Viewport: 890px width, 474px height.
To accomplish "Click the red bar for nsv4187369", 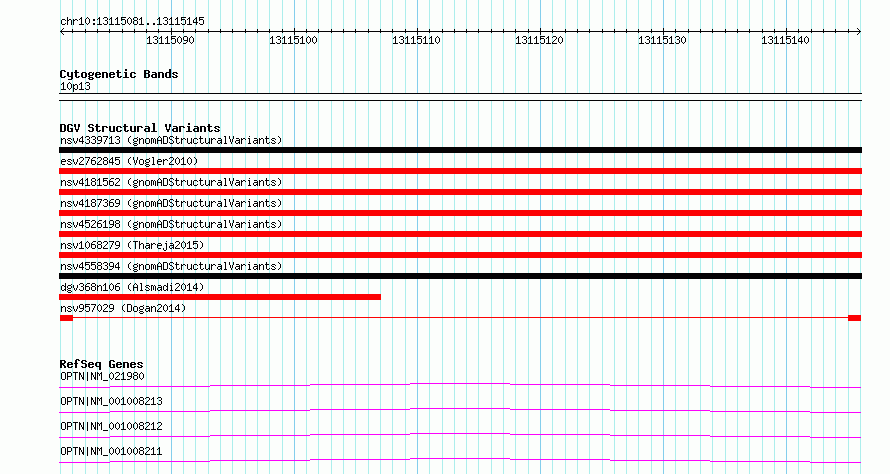I will tap(460, 213).
